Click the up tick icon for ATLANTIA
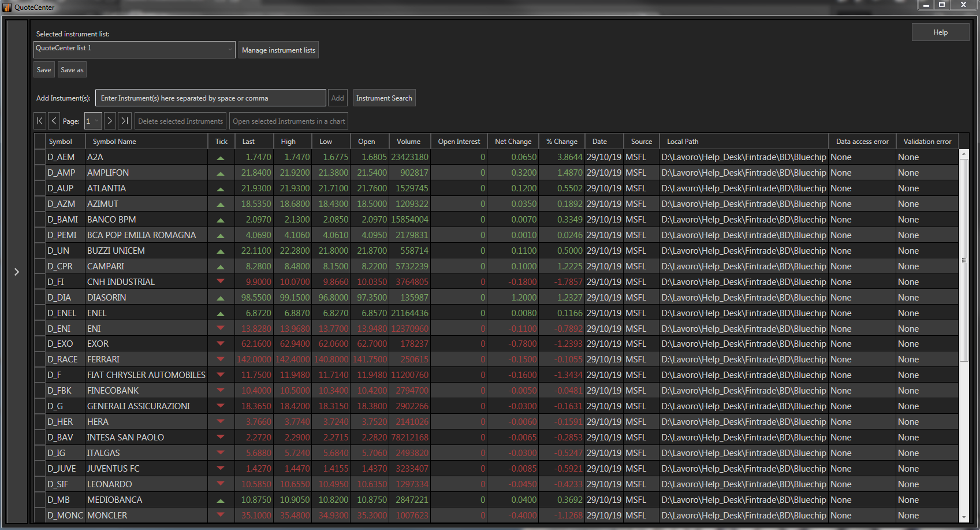Image resolution: width=980 pixels, height=530 pixels. point(220,189)
